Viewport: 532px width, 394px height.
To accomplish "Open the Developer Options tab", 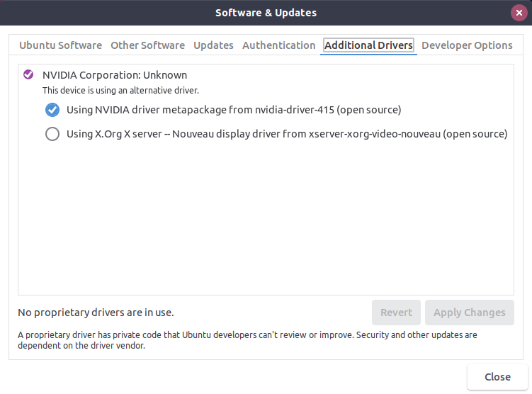I will pos(467,45).
